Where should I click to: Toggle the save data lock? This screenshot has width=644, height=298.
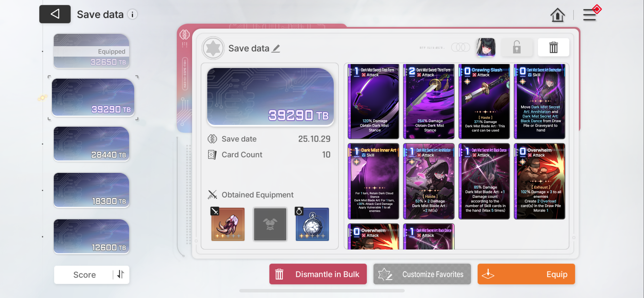[x=516, y=47]
